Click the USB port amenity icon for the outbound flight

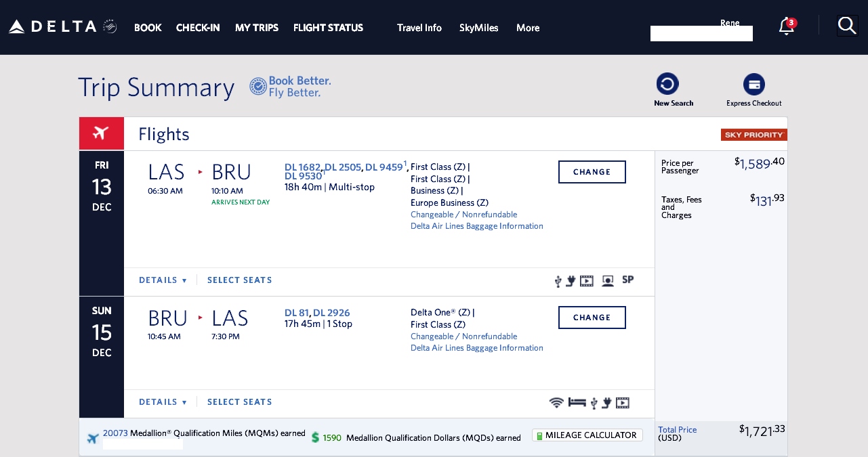(x=557, y=280)
